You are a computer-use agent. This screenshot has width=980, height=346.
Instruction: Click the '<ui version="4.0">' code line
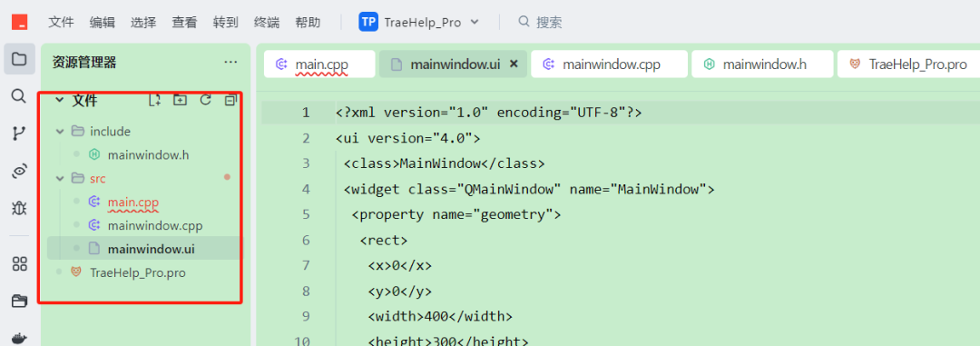[x=407, y=138]
